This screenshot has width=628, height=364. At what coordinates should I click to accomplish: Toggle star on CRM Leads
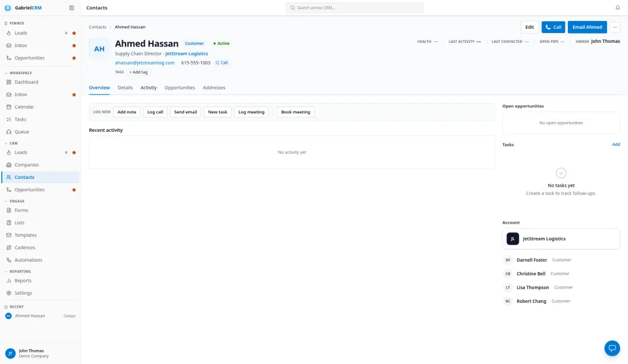pos(74,153)
